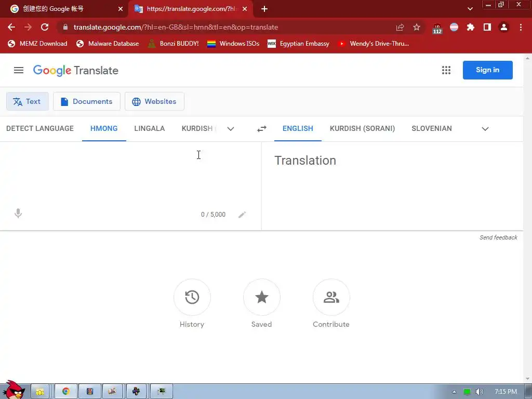Share this page from address bar
Image resolution: width=532 pixels, height=399 pixels.
coord(400,27)
